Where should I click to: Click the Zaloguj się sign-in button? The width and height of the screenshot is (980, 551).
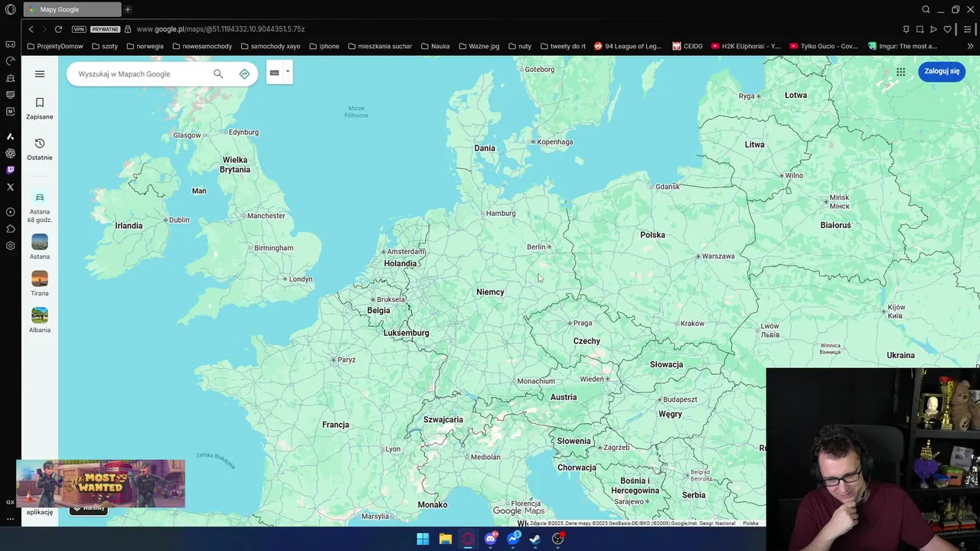tap(942, 71)
